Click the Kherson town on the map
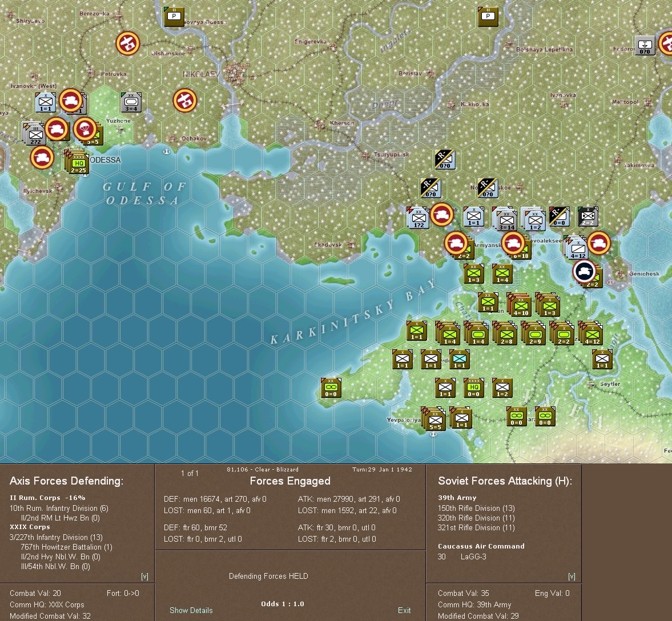 [320, 125]
